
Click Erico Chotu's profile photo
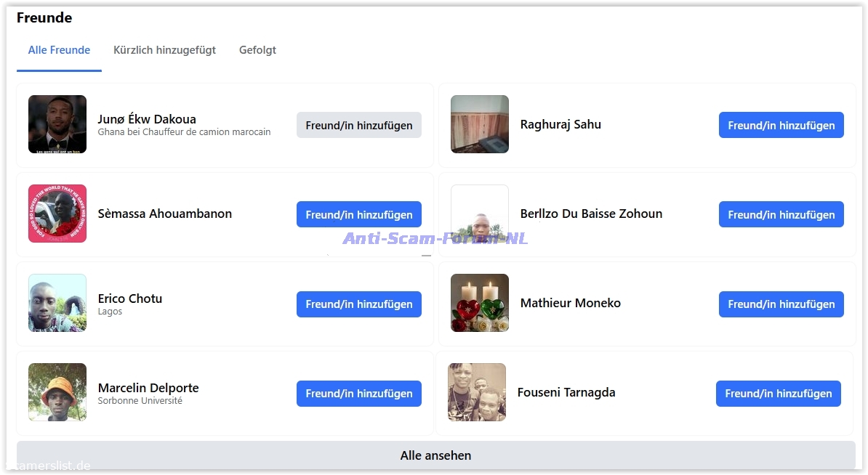pyautogui.click(x=57, y=303)
